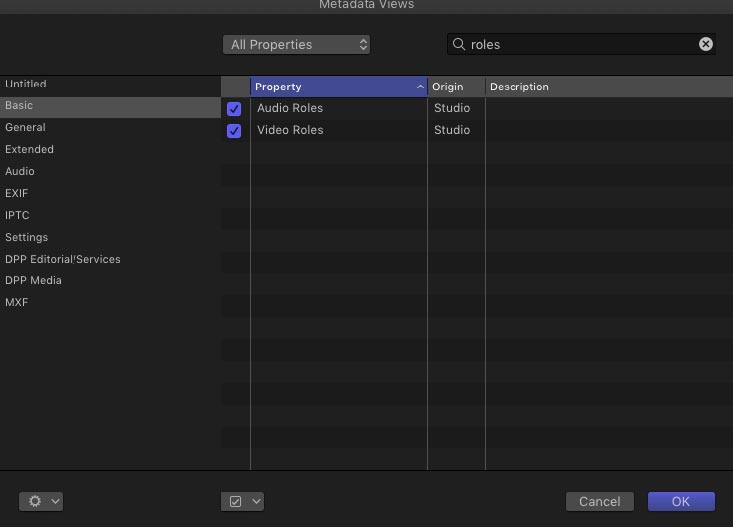Click the checkmark selection icon

point(235,501)
